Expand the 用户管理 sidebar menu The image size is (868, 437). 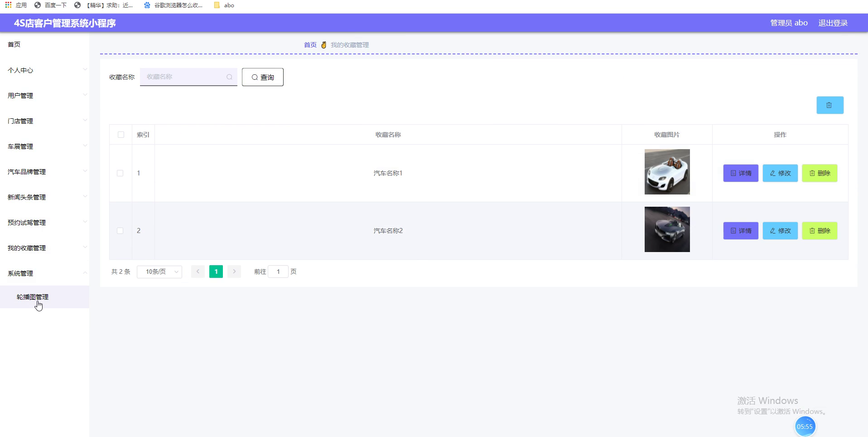44,96
